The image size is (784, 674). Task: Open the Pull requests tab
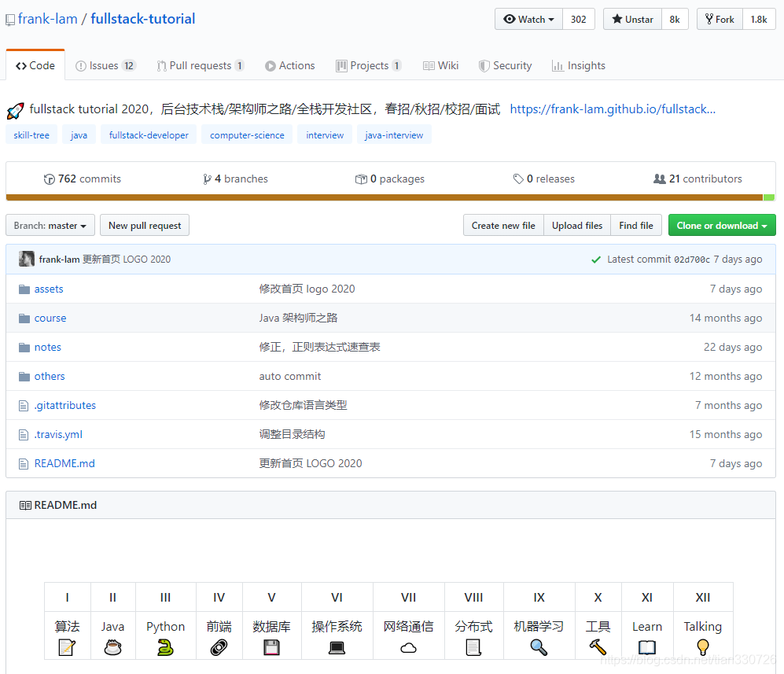(200, 65)
